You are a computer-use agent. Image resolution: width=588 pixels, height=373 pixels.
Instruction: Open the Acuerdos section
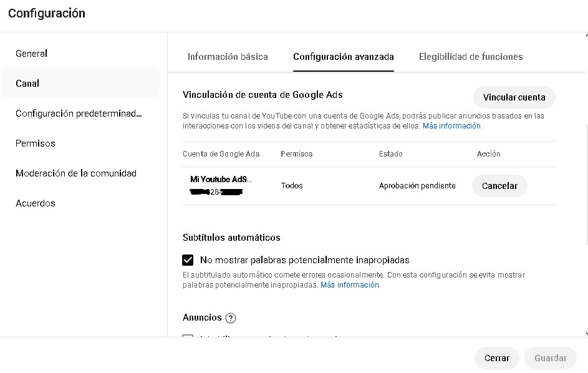pos(36,203)
